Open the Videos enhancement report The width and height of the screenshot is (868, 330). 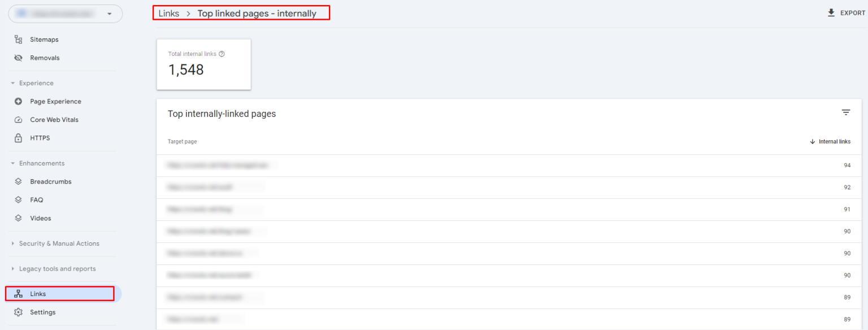coord(40,218)
